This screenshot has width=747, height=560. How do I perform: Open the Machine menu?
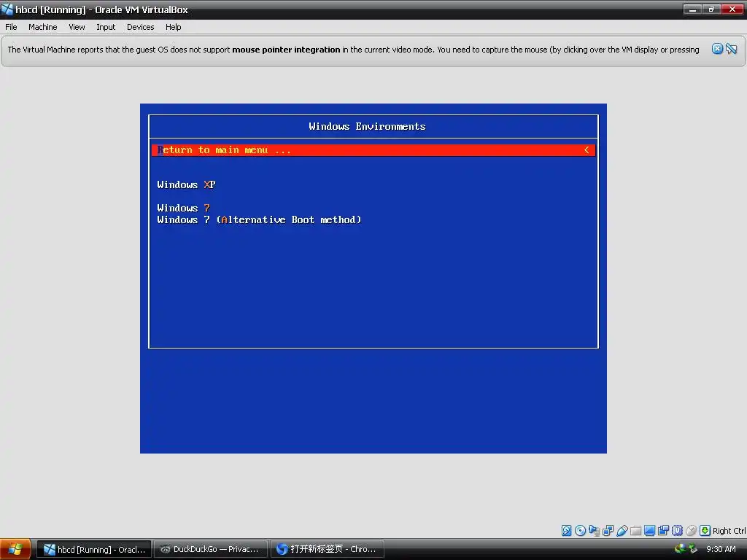43,27
